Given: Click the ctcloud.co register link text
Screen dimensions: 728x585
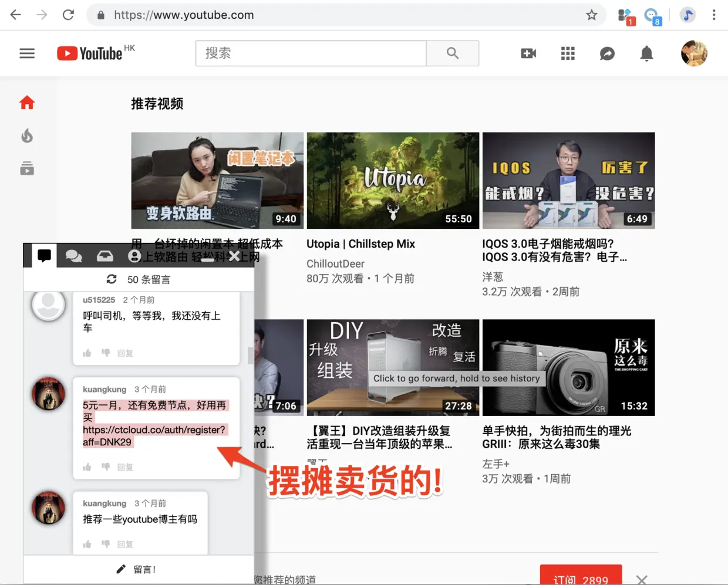Looking at the screenshot, I should pos(154,435).
